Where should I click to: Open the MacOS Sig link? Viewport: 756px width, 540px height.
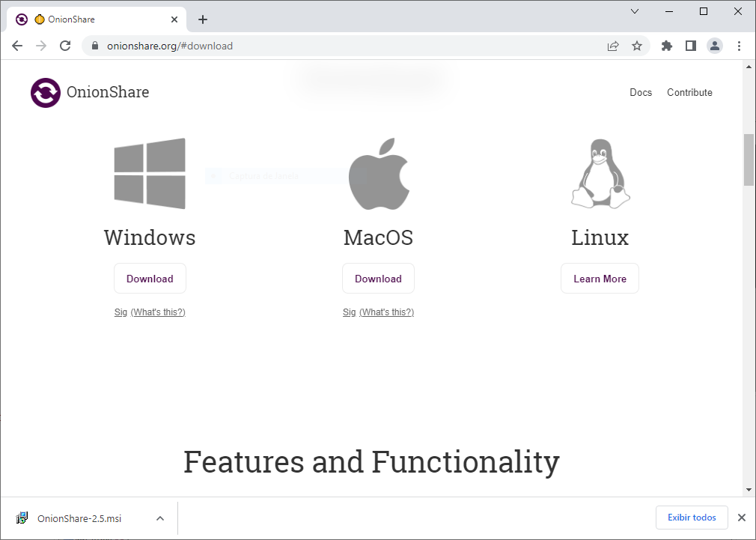click(x=349, y=312)
